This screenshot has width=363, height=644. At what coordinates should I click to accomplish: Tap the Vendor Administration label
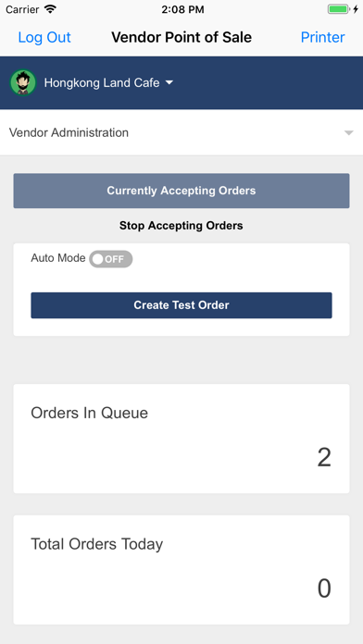(x=69, y=132)
